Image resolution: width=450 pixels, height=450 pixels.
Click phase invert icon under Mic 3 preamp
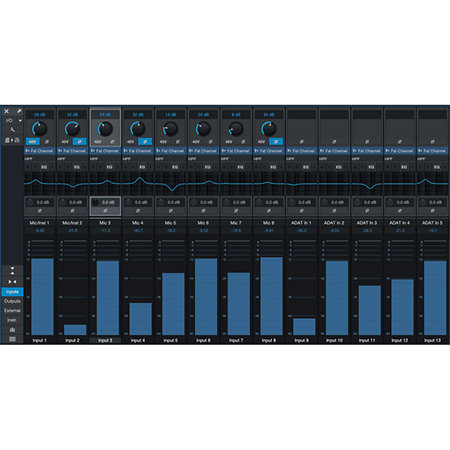pos(112,142)
